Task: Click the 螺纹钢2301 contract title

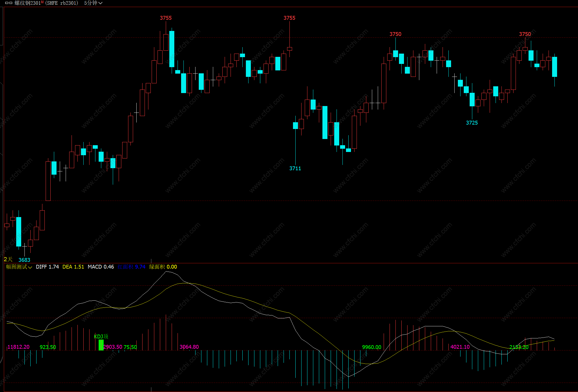Action: tap(27, 3)
